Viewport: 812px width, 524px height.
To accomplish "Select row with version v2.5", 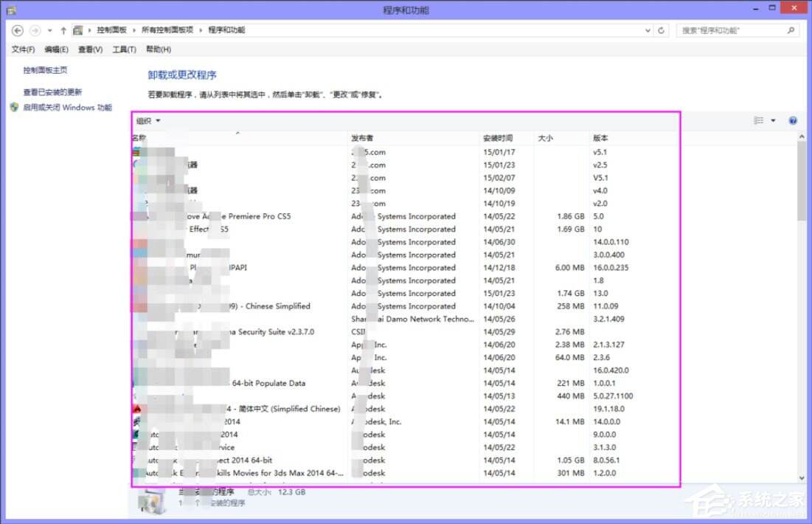I will point(404,165).
